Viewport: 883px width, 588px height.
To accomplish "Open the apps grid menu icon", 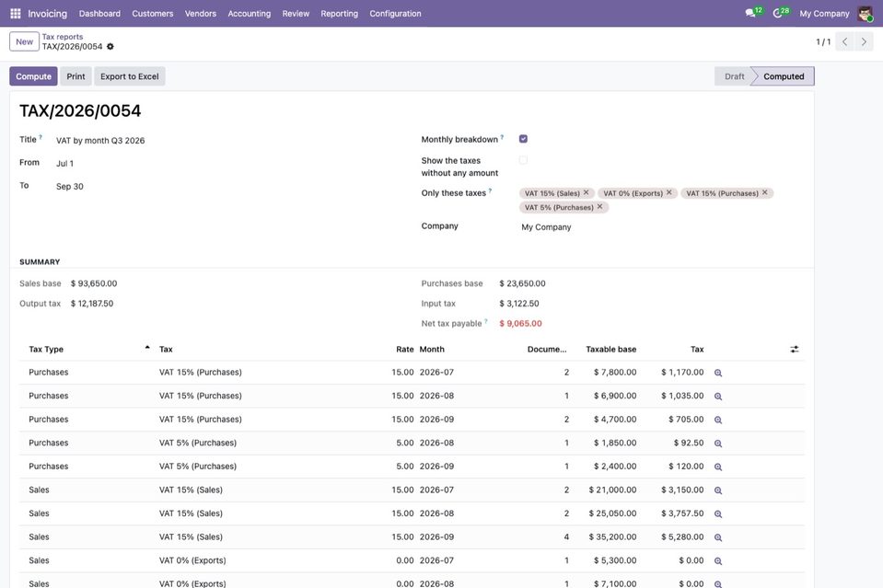I will (x=16, y=14).
